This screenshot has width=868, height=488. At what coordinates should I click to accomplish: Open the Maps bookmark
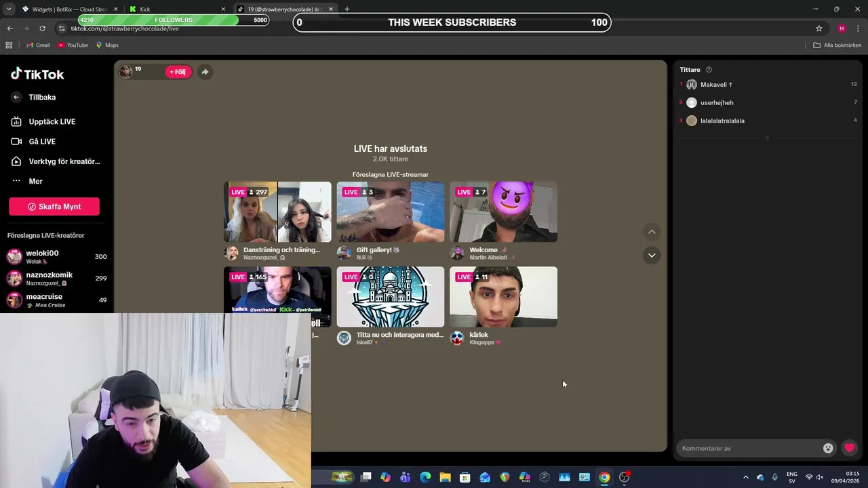point(107,45)
